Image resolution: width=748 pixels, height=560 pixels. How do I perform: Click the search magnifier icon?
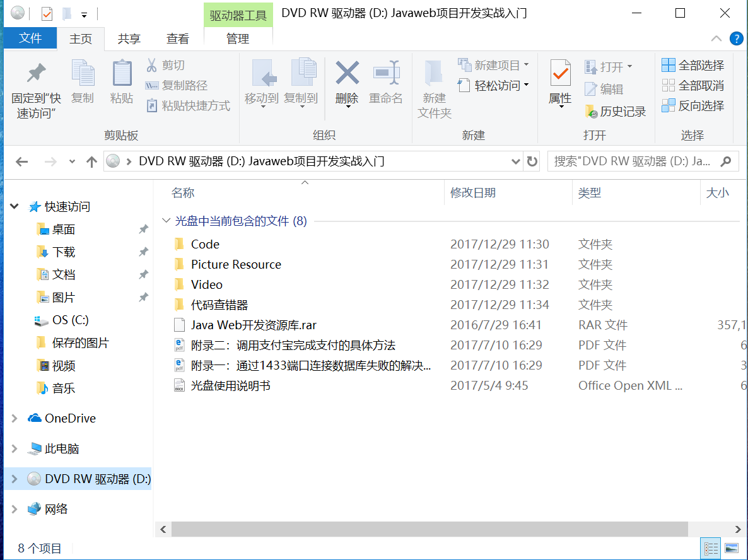pos(725,161)
